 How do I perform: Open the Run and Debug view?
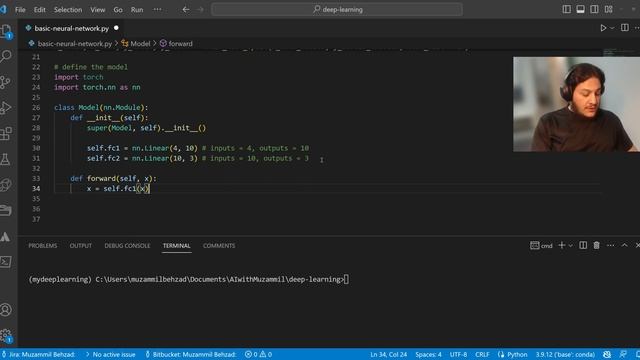click(x=5, y=108)
